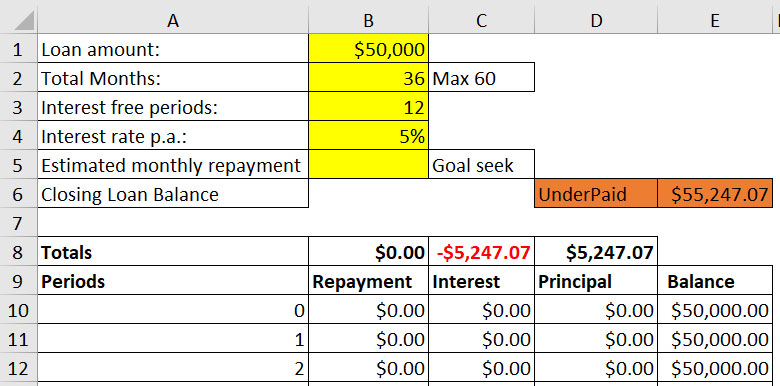Select the Totals repayment $0.00 in B8
This screenshot has height=386, width=780.
pyautogui.click(x=368, y=251)
